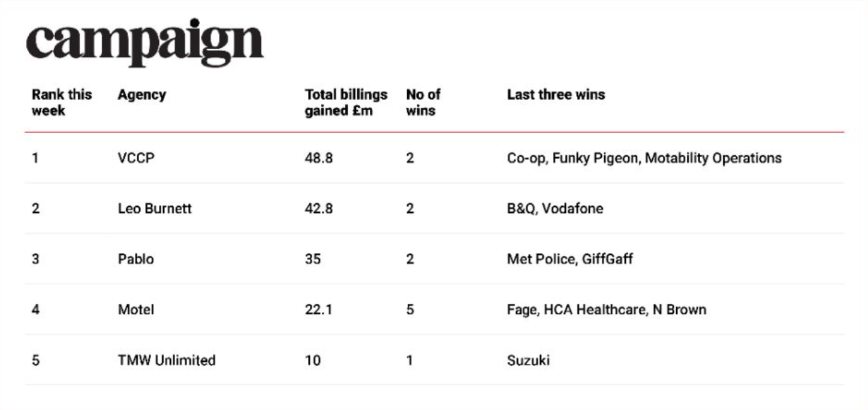Click the Suzuki win entry
This screenshot has height=410, width=868.
click(528, 360)
